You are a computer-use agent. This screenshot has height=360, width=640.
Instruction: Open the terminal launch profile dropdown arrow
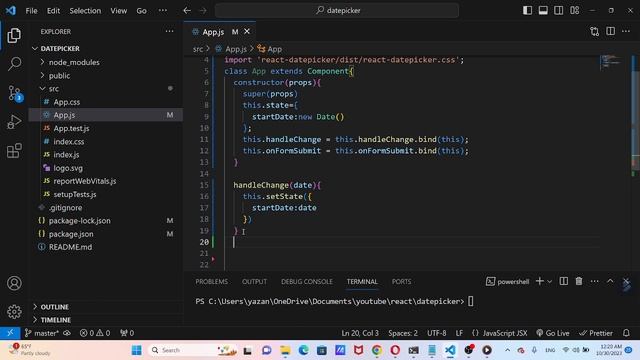(x=549, y=282)
